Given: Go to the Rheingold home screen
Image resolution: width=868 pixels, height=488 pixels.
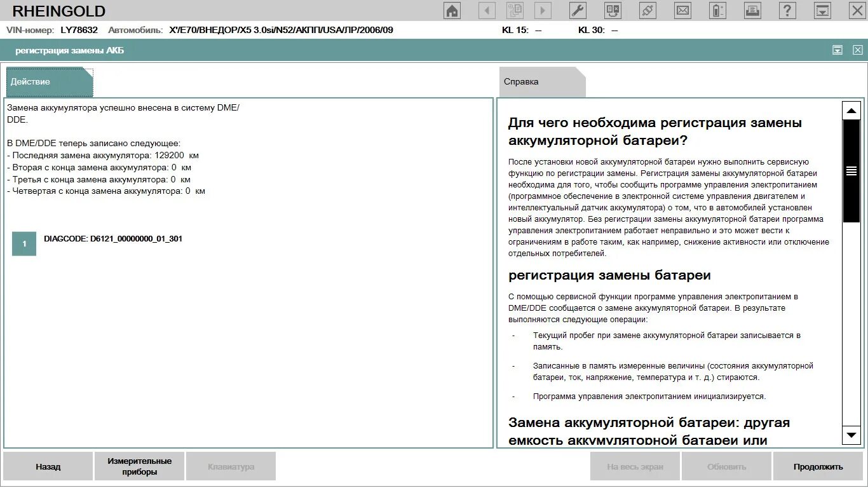Looking at the screenshot, I should point(452,11).
